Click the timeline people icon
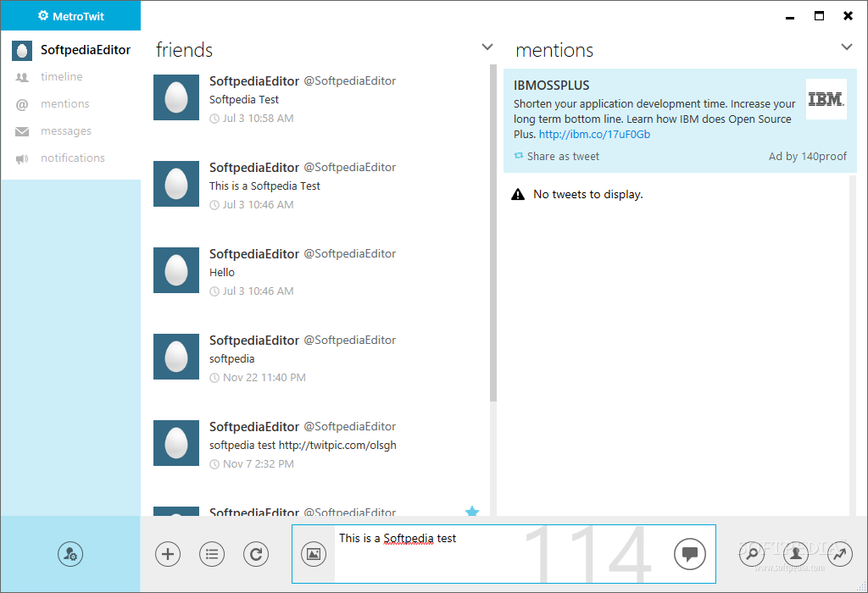 pos(21,77)
